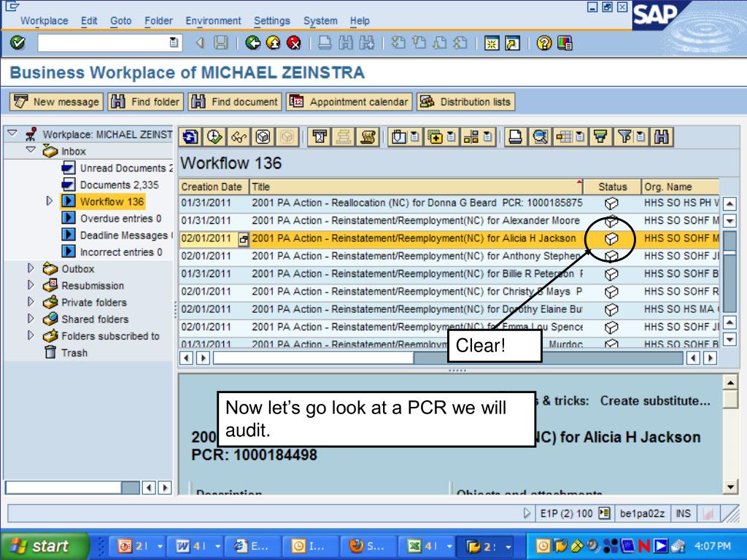Click into the command input field
The image size is (747, 560).
[x=104, y=43]
